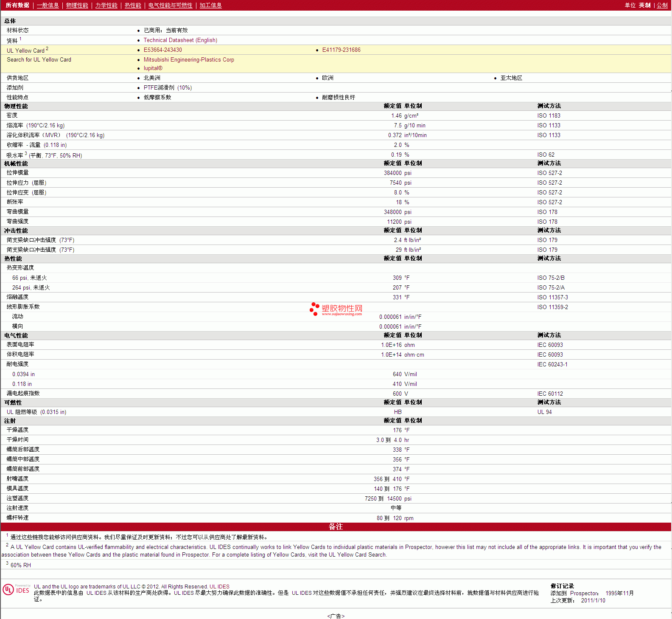The image size is (672, 619).
Task: Click Search for UL Yellow Card
Action: click(x=39, y=59)
